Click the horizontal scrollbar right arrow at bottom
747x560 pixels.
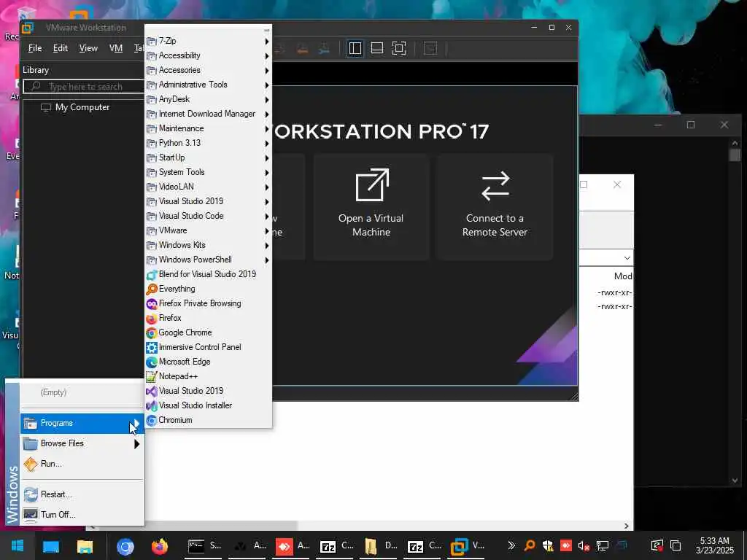[627, 526]
